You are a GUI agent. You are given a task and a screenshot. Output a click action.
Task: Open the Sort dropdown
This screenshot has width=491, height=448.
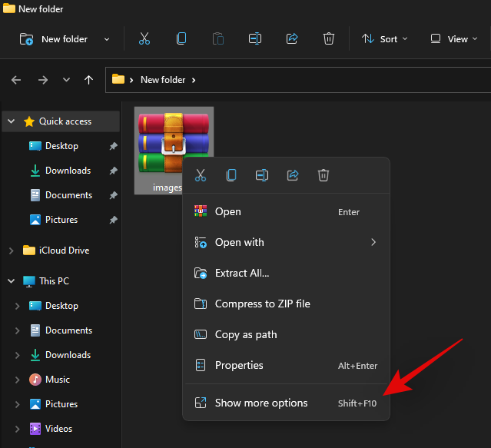tap(385, 38)
